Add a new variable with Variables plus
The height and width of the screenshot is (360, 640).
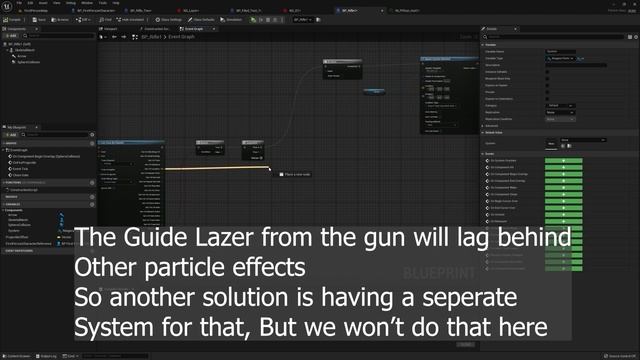point(92,204)
